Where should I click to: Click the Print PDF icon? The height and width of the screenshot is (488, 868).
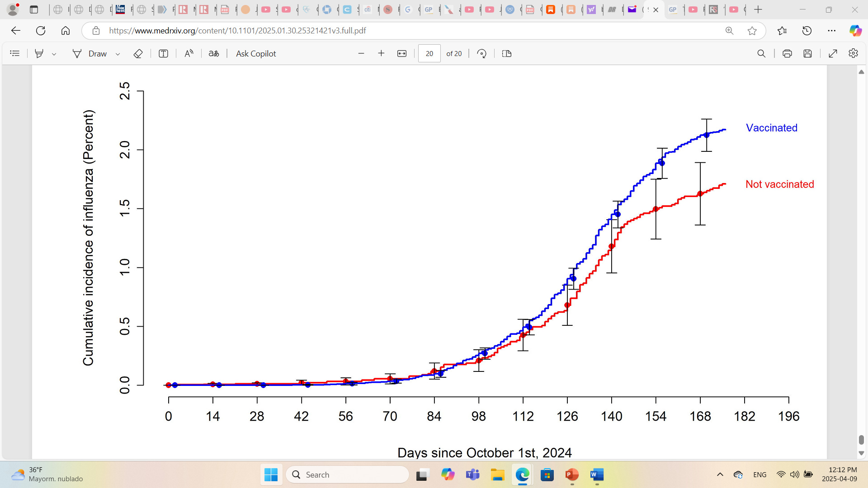(x=787, y=53)
